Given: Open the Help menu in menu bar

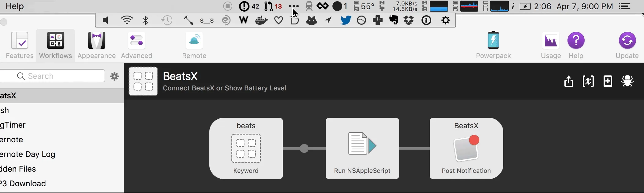Looking at the screenshot, I should 14,6.
